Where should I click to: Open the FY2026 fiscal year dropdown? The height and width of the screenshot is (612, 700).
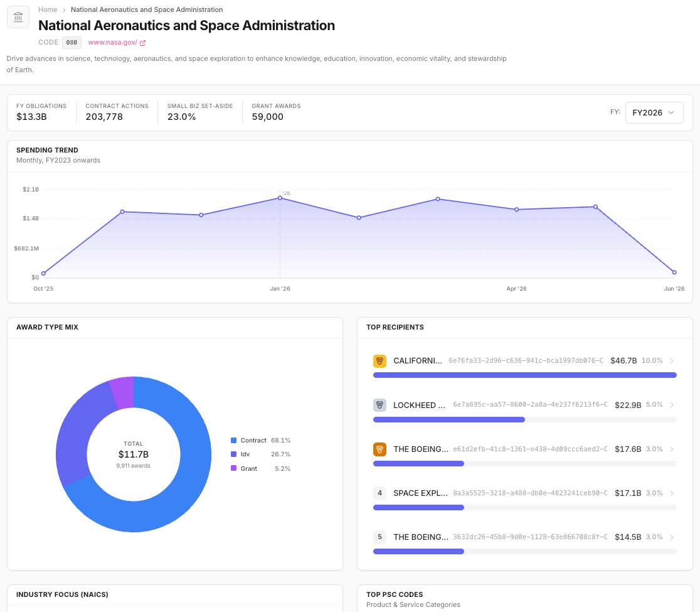(x=654, y=112)
